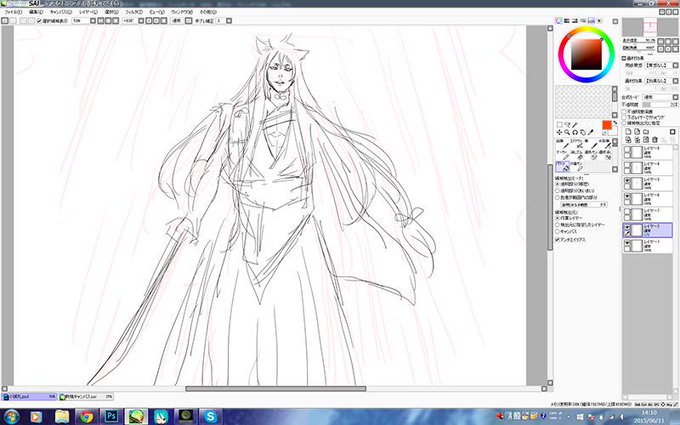Expand the color panel options button
680x425 pixels.
pos(615,21)
